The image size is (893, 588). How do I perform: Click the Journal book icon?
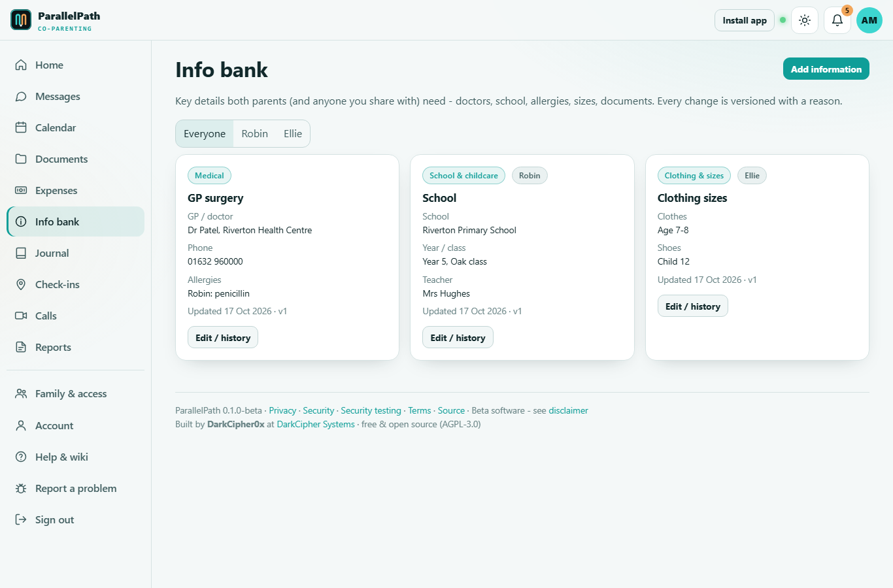tap(21, 253)
